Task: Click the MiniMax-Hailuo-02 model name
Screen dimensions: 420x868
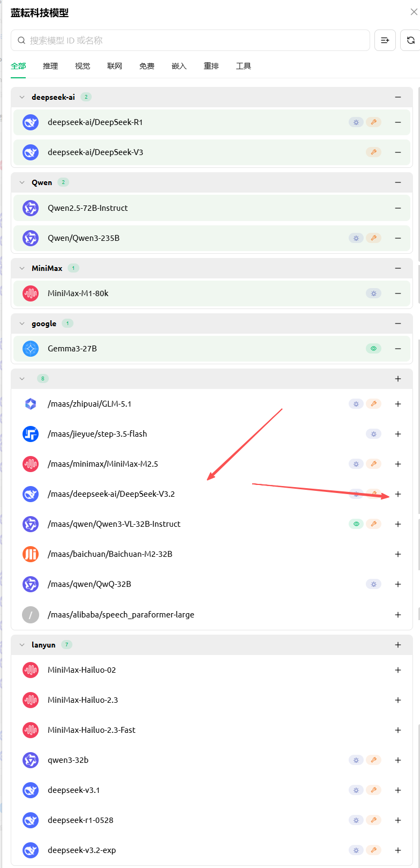Action: click(x=82, y=670)
